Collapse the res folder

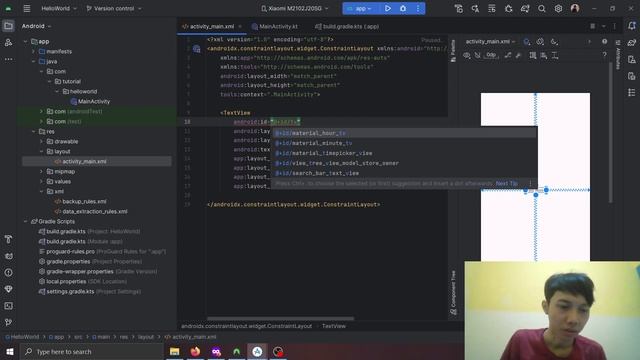(33, 131)
